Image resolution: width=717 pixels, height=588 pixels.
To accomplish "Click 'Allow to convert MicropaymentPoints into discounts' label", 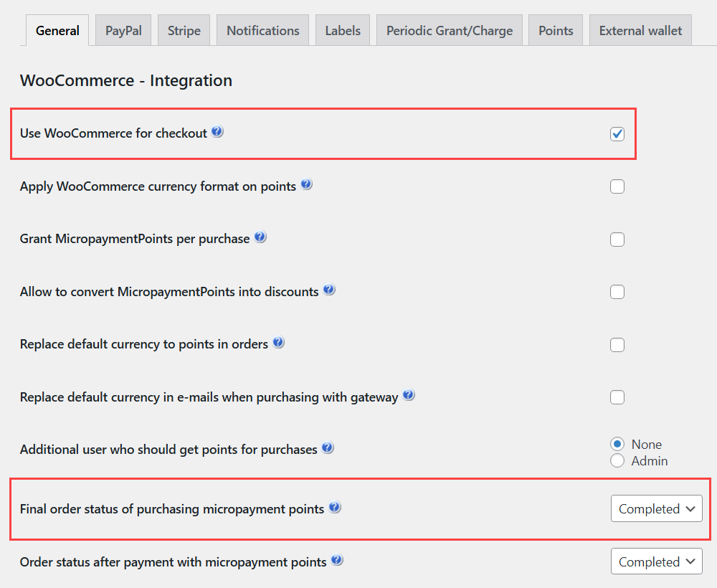I will click(169, 292).
